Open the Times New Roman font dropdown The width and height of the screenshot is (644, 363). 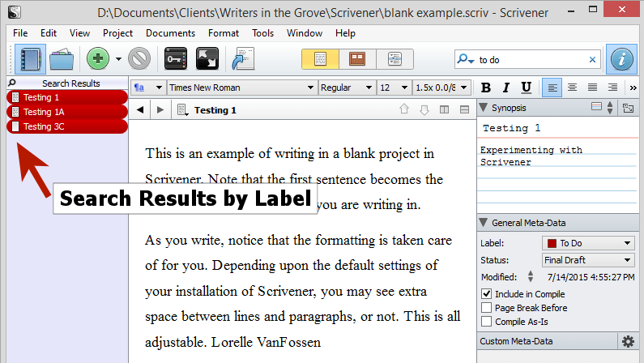[x=241, y=88]
